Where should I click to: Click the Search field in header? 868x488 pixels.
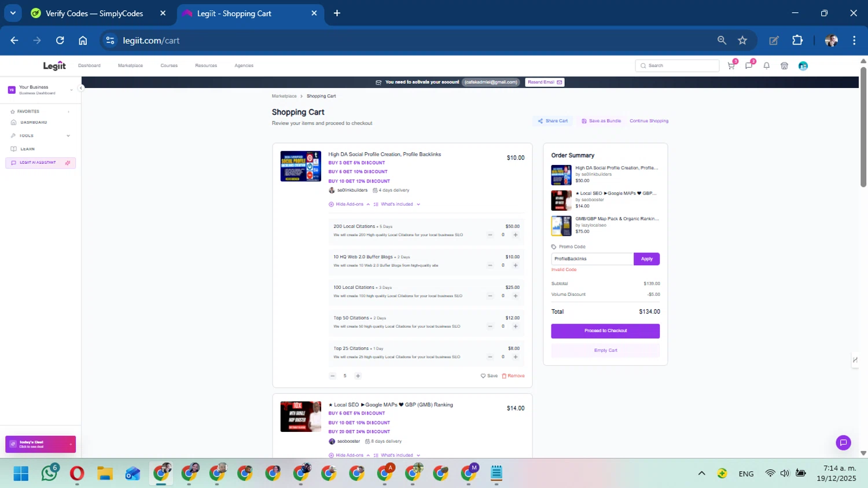677,65
